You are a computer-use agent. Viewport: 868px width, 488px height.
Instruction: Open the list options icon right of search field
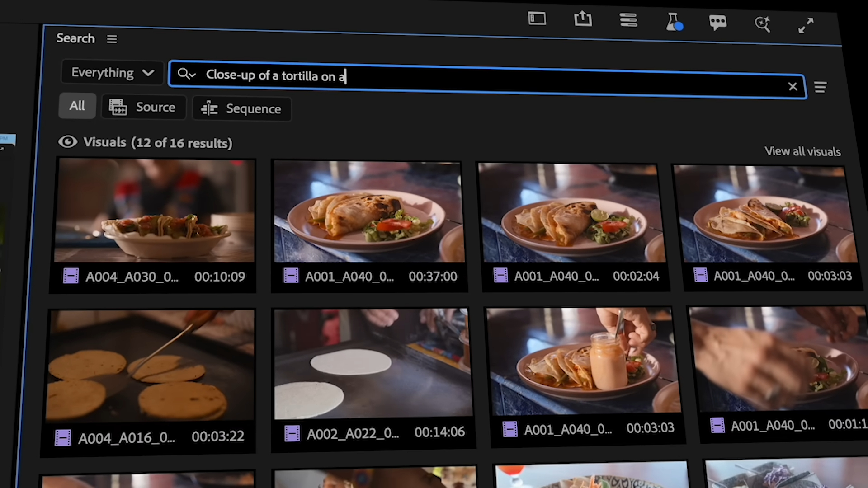pyautogui.click(x=820, y=87)
